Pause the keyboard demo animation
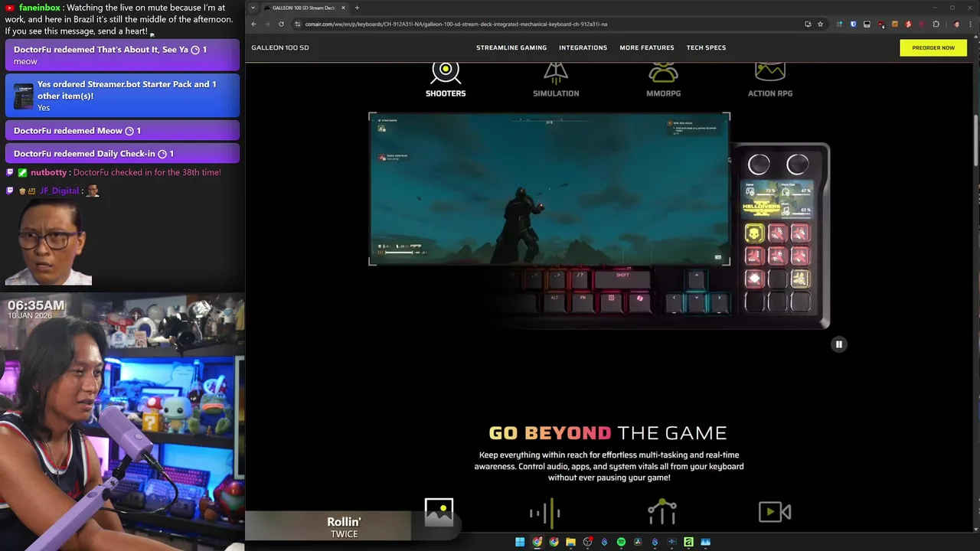Image resolution: width=980 pixels, height=551 pixels. point(838,344)
